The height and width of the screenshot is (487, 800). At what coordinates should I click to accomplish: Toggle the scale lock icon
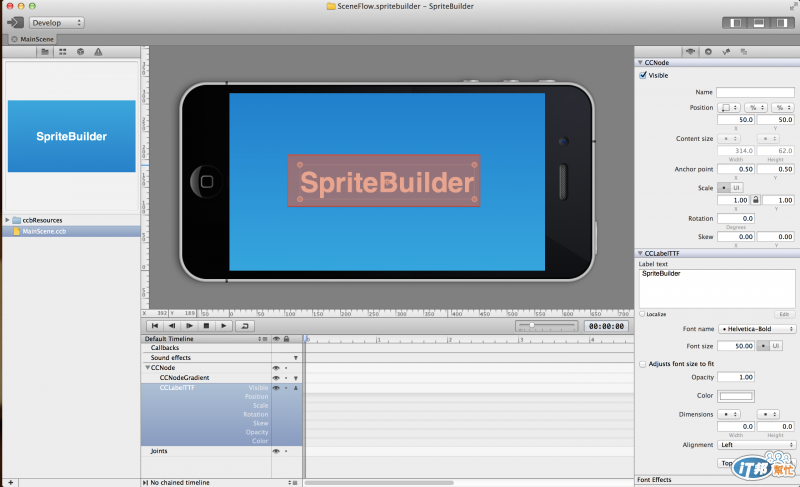point(756,200)
